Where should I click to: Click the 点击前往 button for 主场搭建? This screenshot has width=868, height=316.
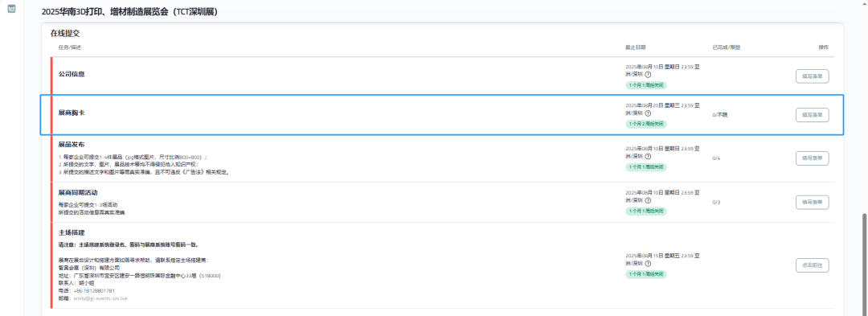click(x=812, y=265)
